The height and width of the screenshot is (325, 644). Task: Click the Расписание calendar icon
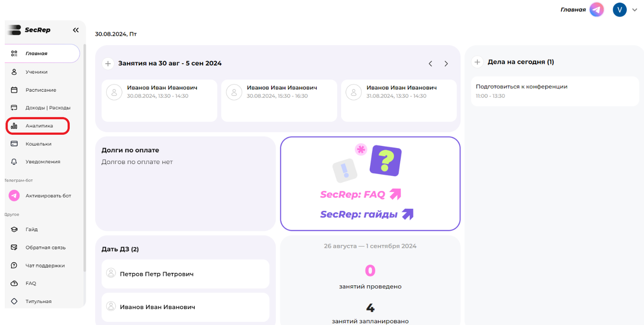pyautogui.click(x=14, y=90)
